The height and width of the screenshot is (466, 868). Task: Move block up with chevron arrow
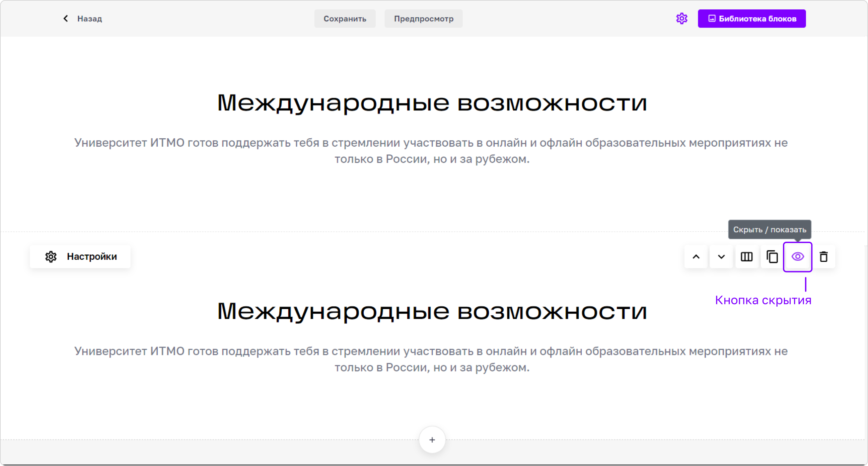[696, 257]
